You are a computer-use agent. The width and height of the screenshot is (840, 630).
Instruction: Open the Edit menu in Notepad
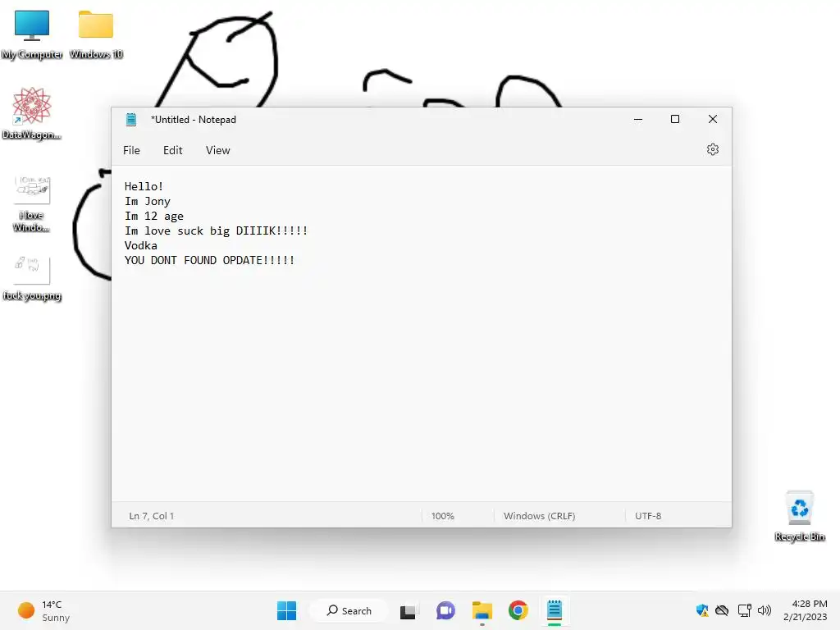(x=172, y=151)
